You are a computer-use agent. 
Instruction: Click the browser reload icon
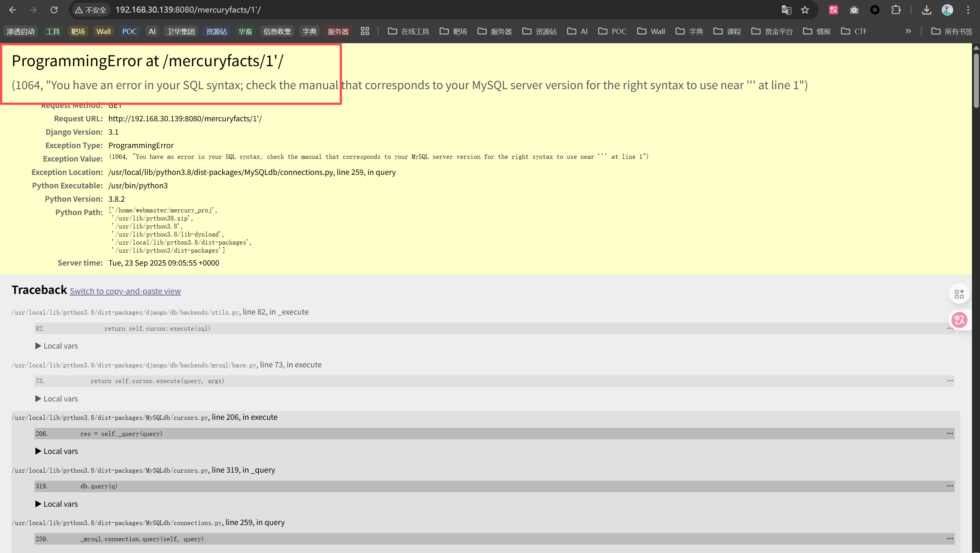click(54, 10)
